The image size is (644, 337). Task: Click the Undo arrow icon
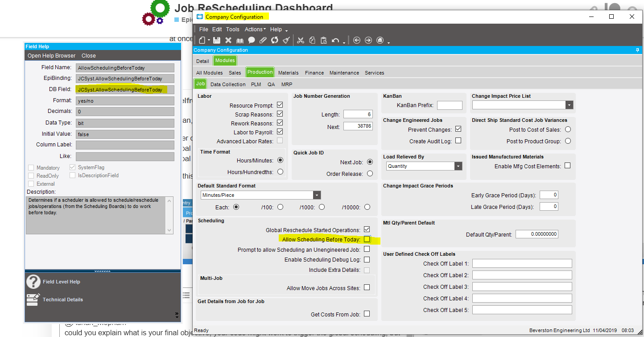pyautogui.click(x=336, y=40)
